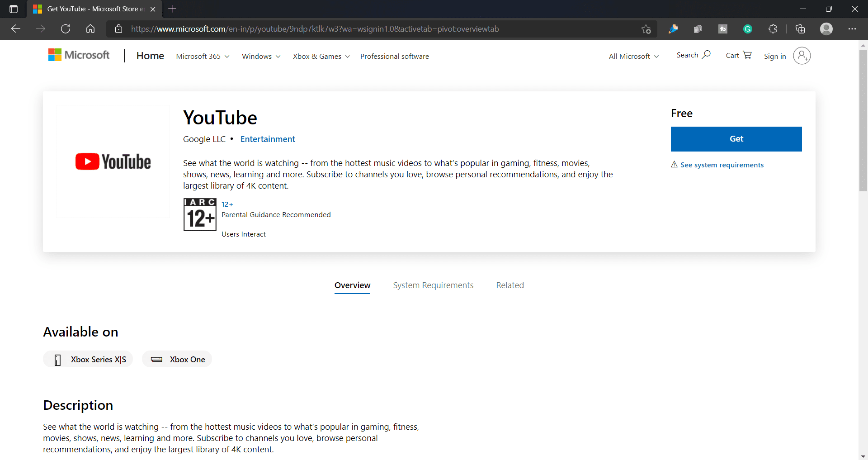Switch to the System Requirements tab
The height and width of the screenshot is (460, 868).
coord(433,285)
